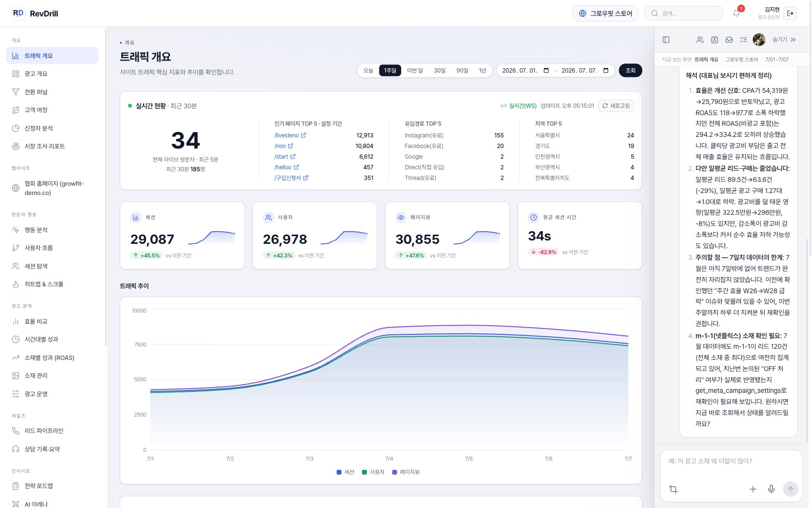Send the message with the arrow button
Screen dimensions: 812x508
790,489
